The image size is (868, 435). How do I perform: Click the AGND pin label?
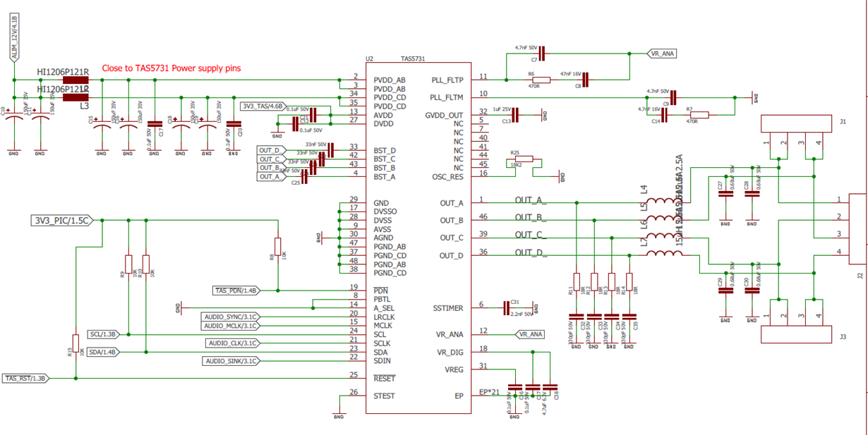coord(383,238)
